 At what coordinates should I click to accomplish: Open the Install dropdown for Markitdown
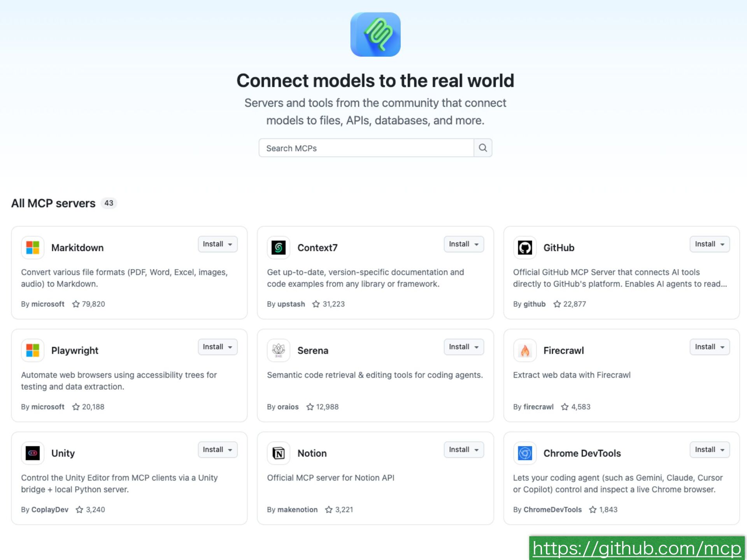(217, 244)
